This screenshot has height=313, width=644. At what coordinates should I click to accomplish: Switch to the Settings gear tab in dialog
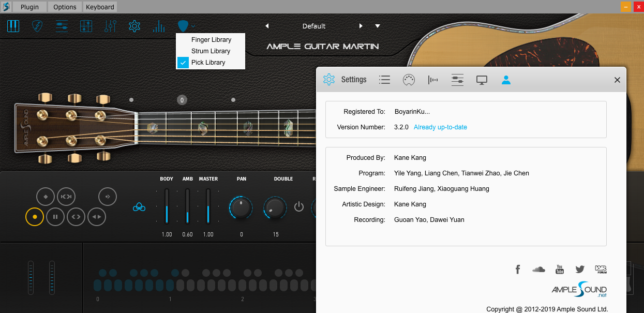329,80
